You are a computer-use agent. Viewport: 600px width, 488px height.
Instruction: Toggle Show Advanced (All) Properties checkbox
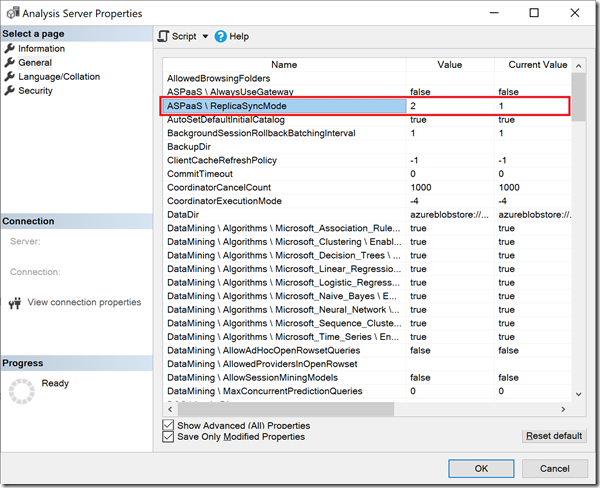(x=168, y=425)
